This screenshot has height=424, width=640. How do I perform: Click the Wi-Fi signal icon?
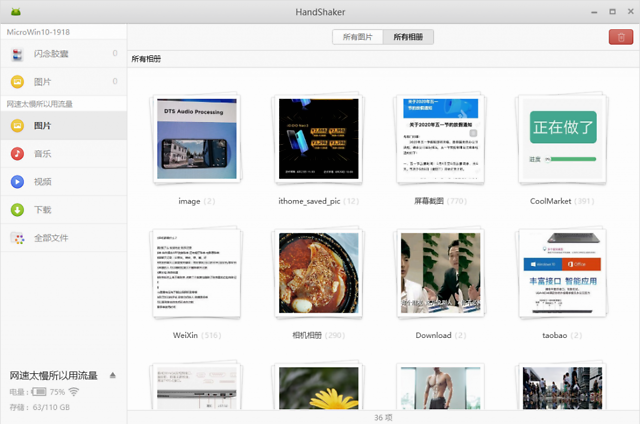(x=73, y=392)
